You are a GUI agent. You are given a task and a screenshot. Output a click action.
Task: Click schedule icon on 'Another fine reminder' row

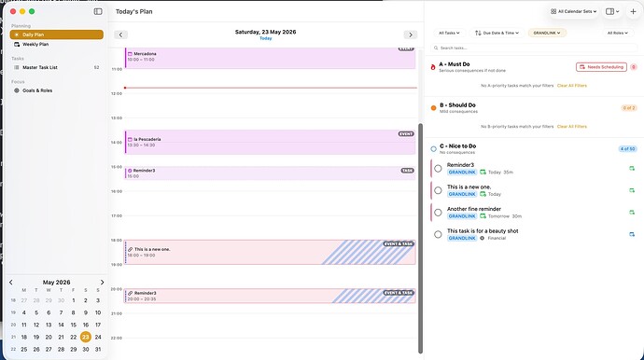(632, 213)
